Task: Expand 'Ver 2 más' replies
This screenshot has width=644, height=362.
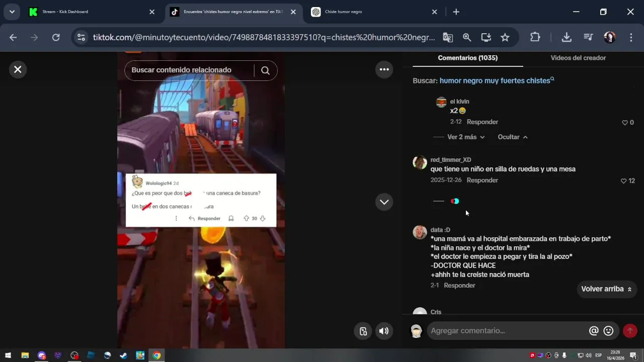Action: (x=466, y=137)
